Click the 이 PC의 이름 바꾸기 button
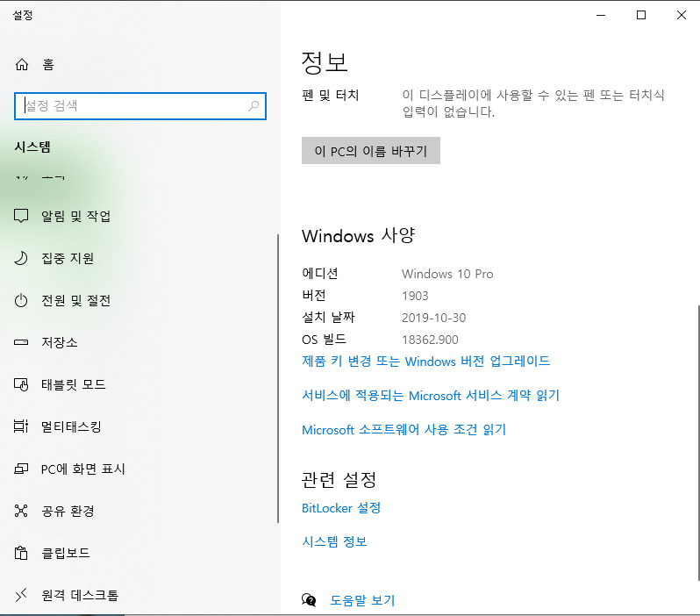Screen dimensions: 700x616 click(x=371, y=151)
